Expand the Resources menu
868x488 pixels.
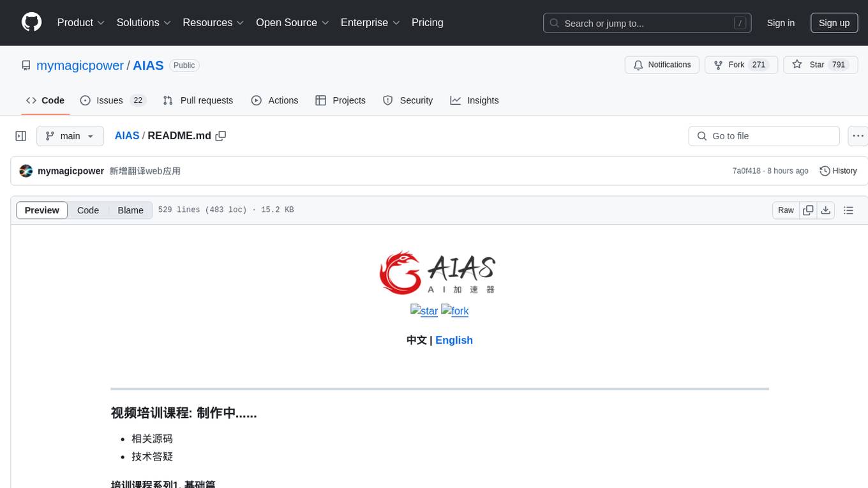[213, 22]
